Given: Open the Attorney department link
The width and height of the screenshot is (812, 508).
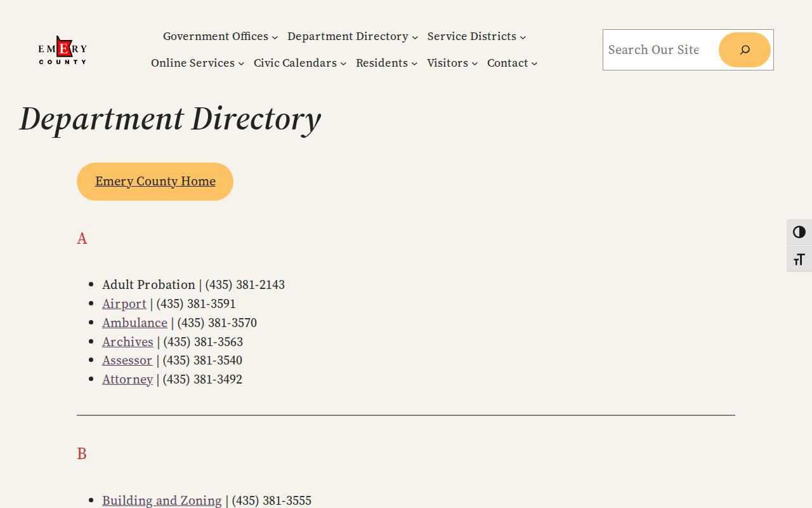Looking at the screenshot, I should (128, 379).
